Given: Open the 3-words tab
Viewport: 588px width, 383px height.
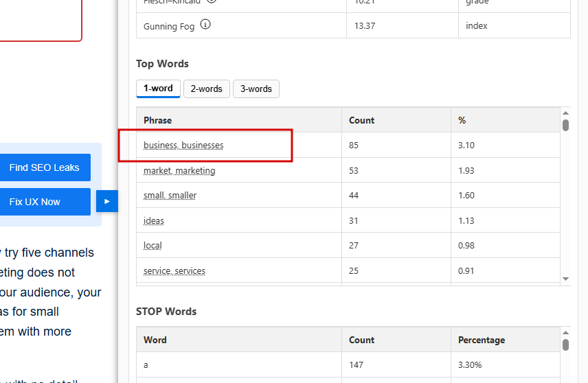Looking at the screenshot, I should [256, 89].
